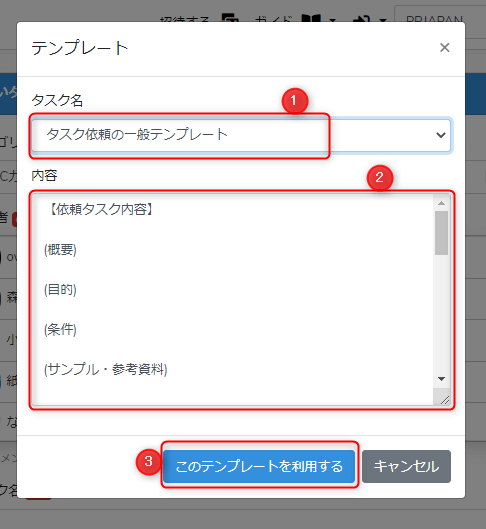The image size is (486, 529).
Task: Click the book icon beside ガイド
Action: point(311,19)
